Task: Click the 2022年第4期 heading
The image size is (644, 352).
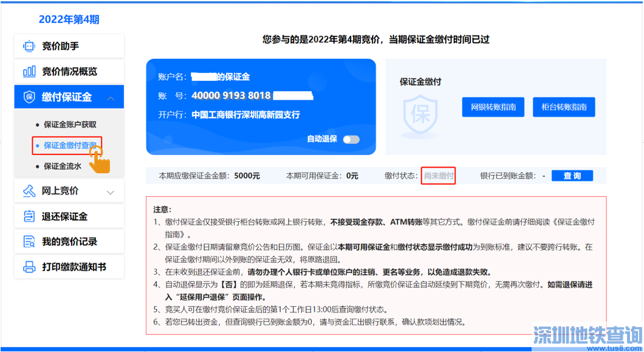Action: (x=69, y=19)
